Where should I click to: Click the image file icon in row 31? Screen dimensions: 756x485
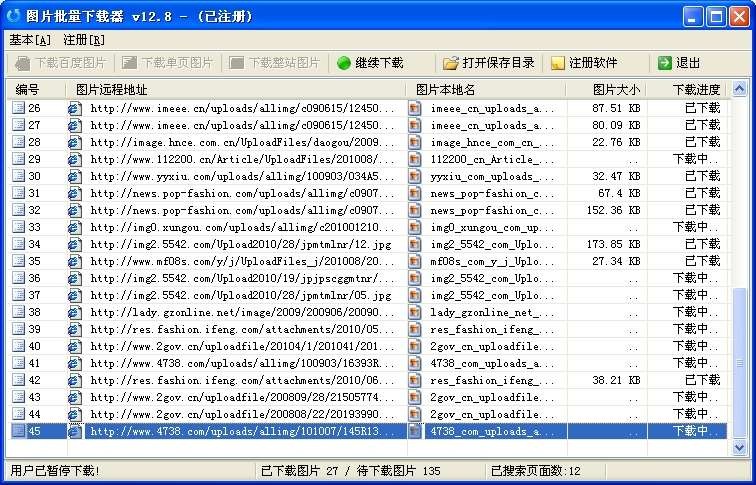pyautogui.click(x=415, y=193)
